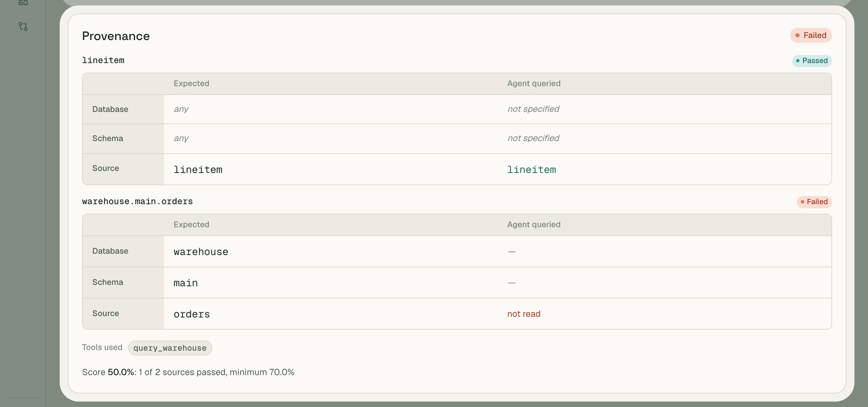868x407 pixels.
Task: Click Expected header in orders table
Action: 191,225
